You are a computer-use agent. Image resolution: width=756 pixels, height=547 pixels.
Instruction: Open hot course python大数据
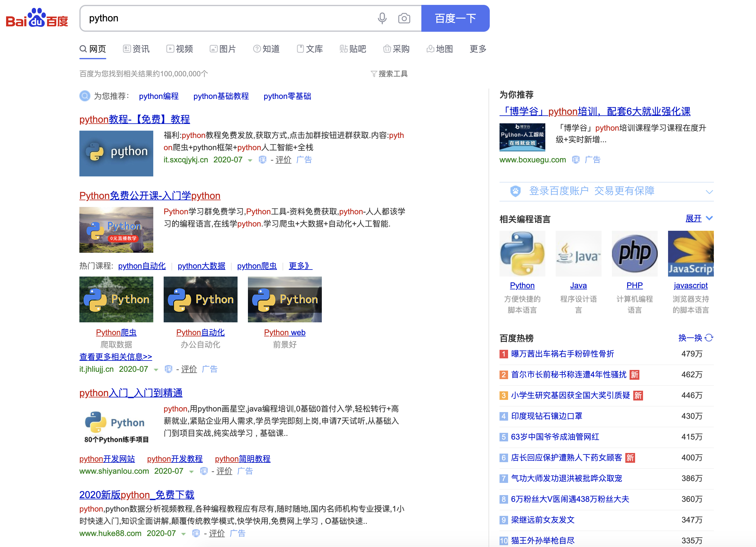pyautogui.click(x=201, y=266)
